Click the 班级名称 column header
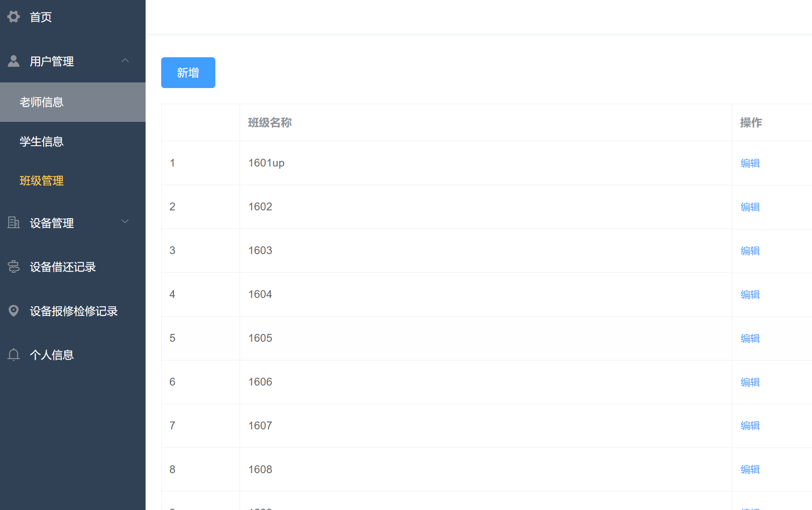 click(270, 123)
